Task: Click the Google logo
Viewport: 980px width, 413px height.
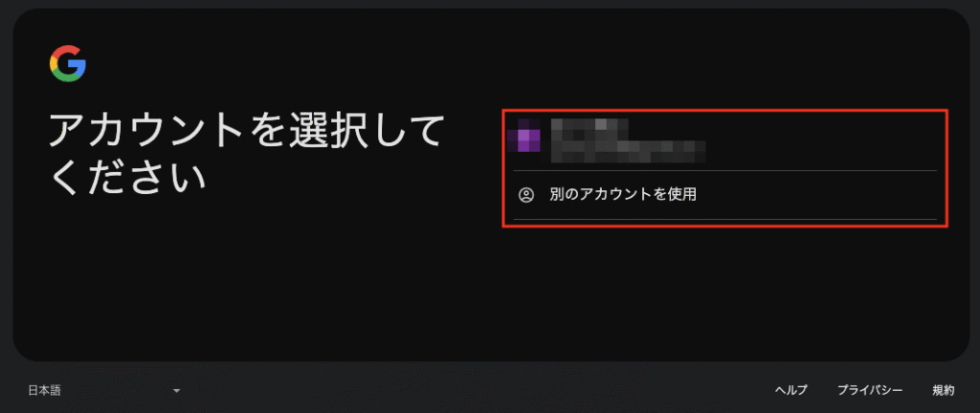Action: click(x=68, y=64)
